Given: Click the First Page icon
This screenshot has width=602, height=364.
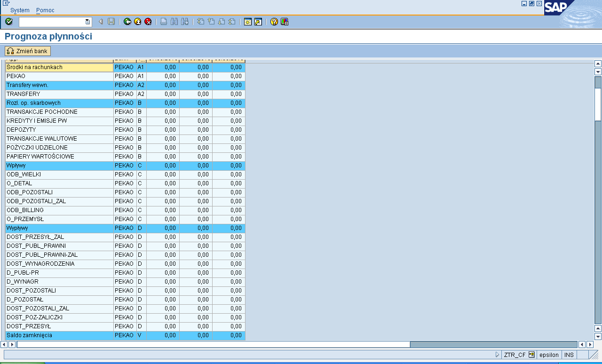Looking at the screenshot, I should click(x=200, y=22).
